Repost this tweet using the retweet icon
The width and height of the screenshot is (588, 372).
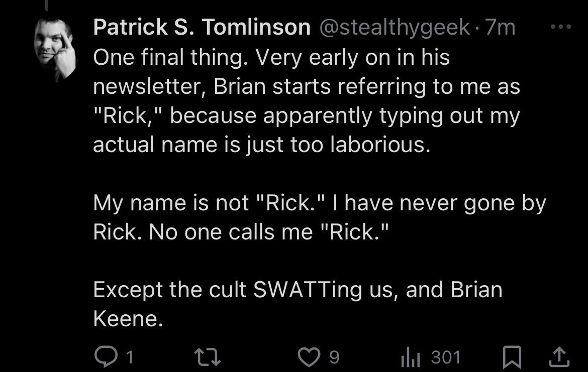pyautogui.click(x=208, y=356)
